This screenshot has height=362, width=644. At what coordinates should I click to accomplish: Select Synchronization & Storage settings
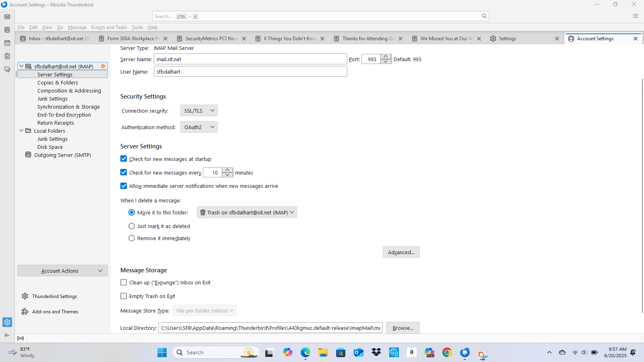(68, 107)
